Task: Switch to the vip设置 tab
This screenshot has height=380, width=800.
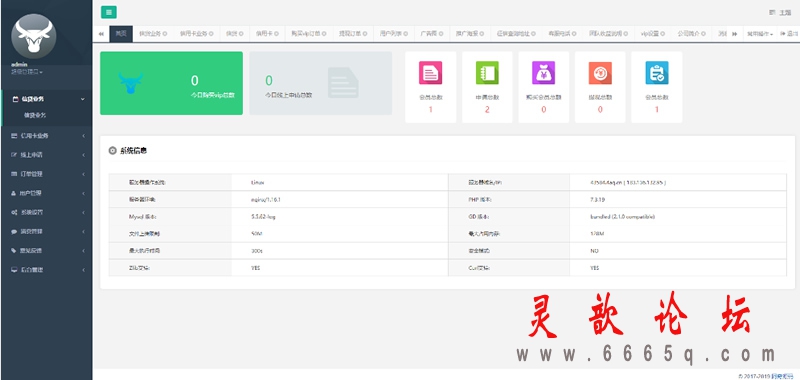Action: (653, 34)
